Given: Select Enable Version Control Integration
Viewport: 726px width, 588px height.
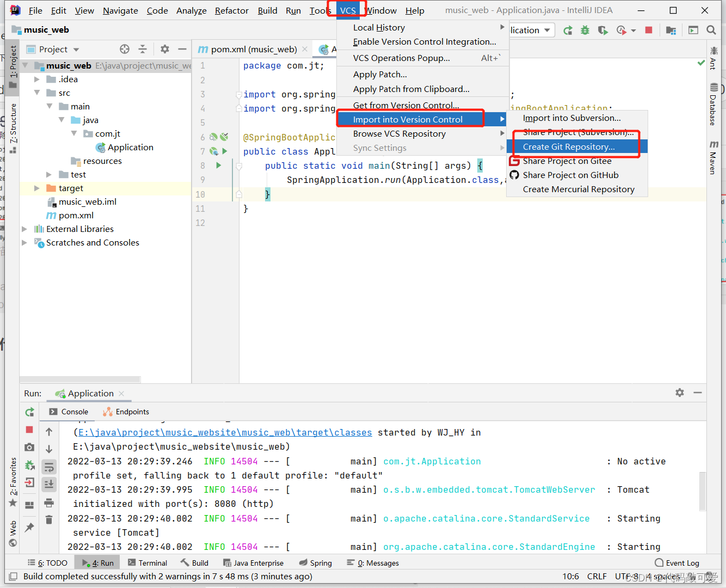Looking at the screenshot, I should click(423, 42).
